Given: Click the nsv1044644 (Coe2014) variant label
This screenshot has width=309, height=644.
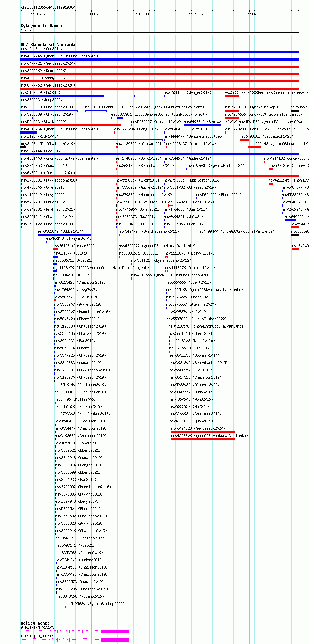Looking at the screenshot, I should click(41, 49).
